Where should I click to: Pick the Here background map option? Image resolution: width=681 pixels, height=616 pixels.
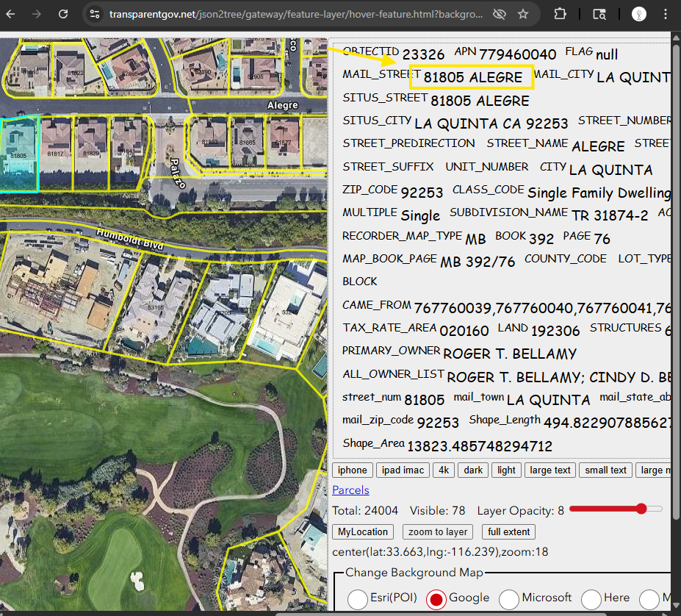591,599
